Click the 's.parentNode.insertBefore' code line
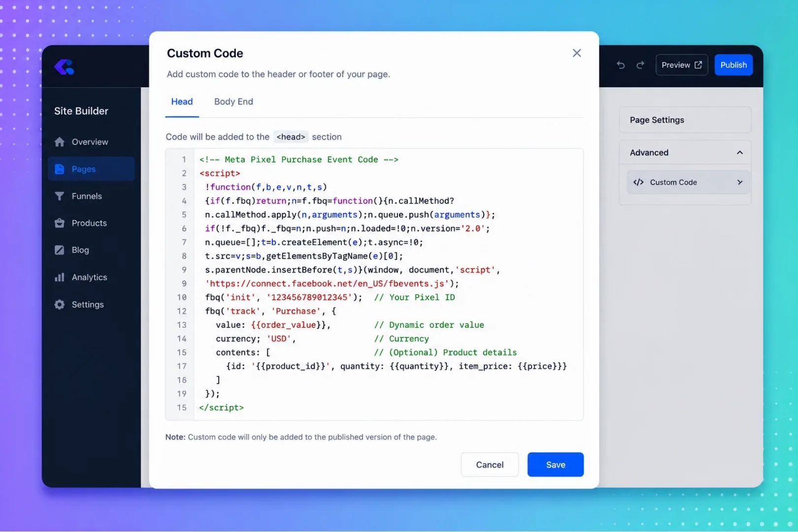The width and height of the screenshot is (798, 532). click(352, 270)
